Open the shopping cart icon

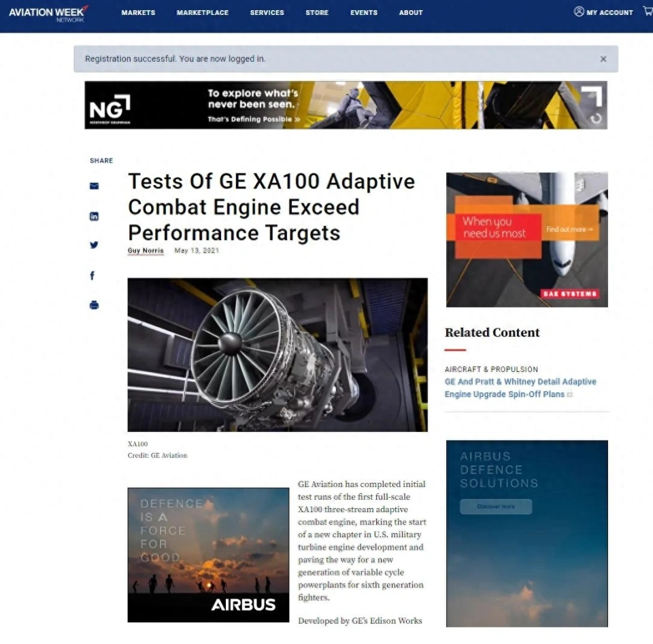(648, 12)
